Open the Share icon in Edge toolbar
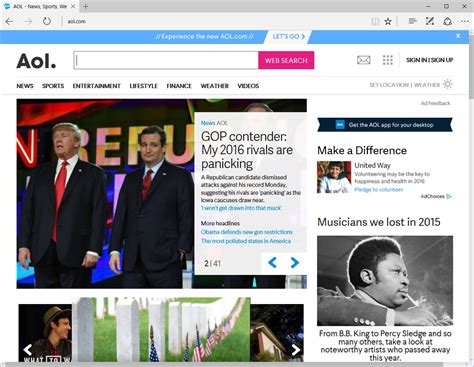Viewport: 474px width, 367px height. (447, 22)
